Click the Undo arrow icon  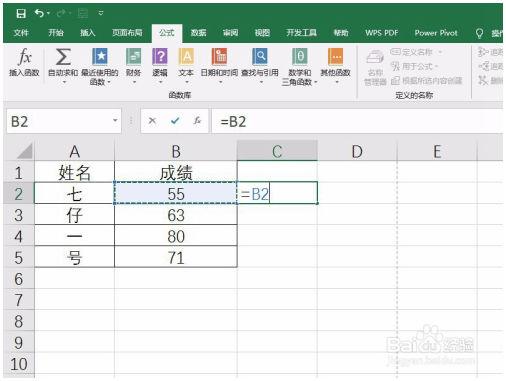pyautogui.click(x=39, y=13)
